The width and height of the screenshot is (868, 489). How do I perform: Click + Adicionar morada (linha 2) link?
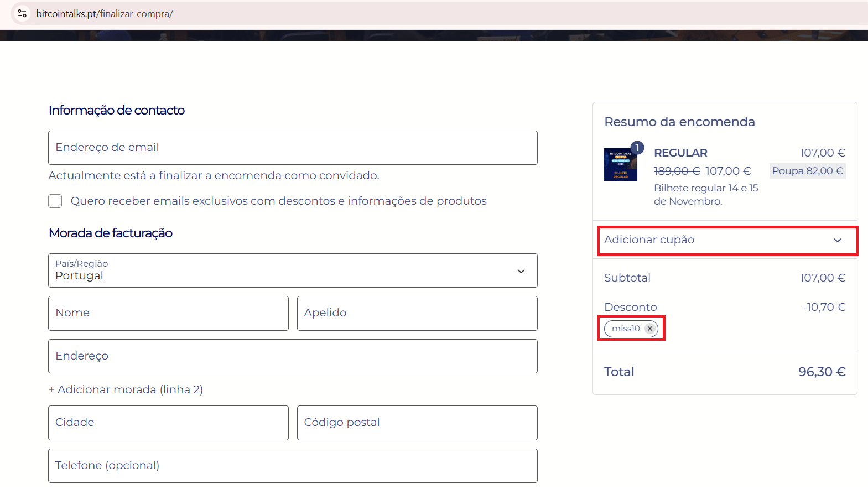(126, 389)
